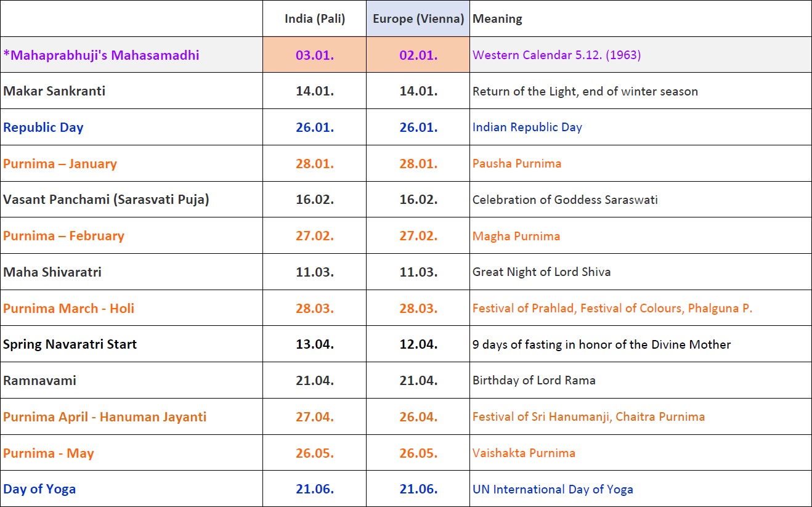Click the Republic Day event label
The width and height of the screenshot is (812, 507).
pos(43,128)
